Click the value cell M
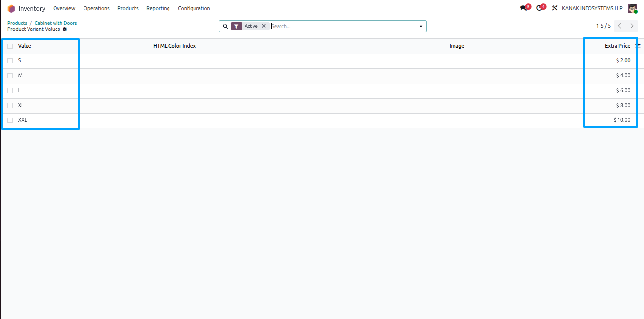This screenshot has height=319, width=644. pyautogui.click(x=20, y=75)
